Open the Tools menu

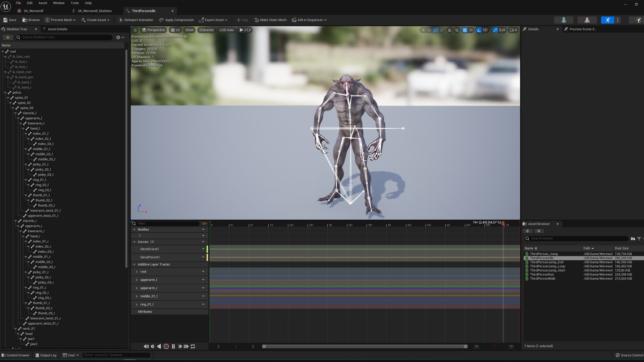pyautogui.click(x=74, y=3)
